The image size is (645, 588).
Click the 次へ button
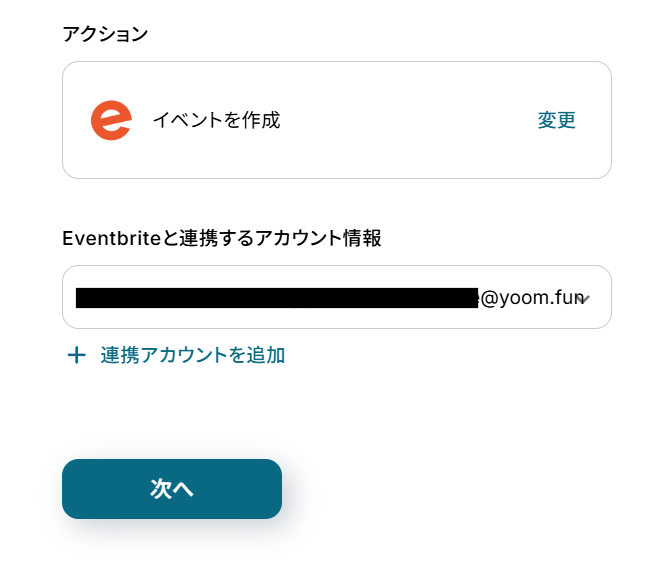(x=172, y=489)
